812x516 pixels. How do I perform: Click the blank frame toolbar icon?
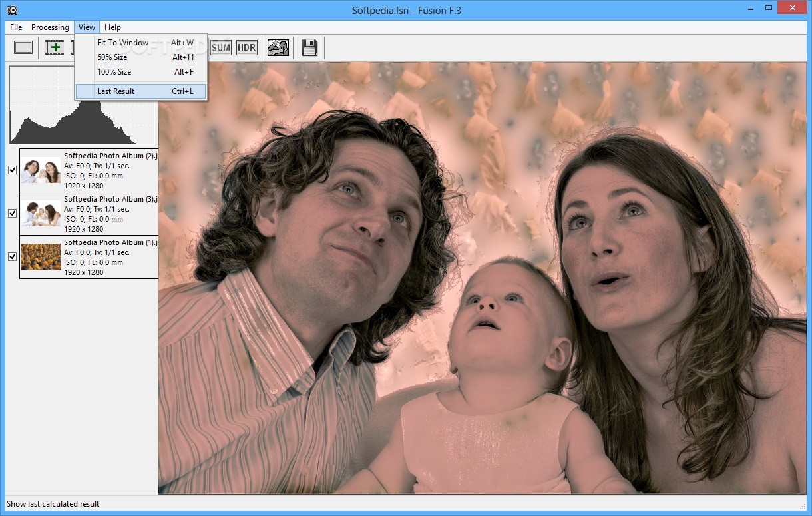coord(23,47)
